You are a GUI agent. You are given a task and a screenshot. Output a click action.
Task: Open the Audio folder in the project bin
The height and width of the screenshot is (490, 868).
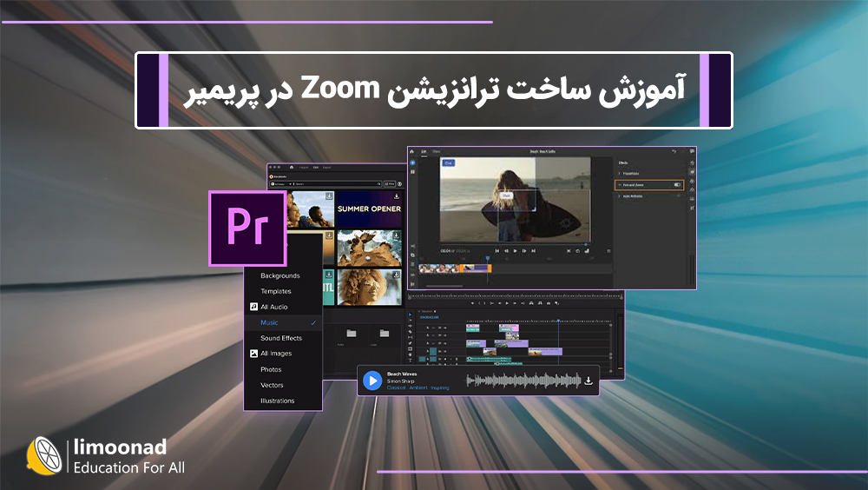(x=351, y=334)
